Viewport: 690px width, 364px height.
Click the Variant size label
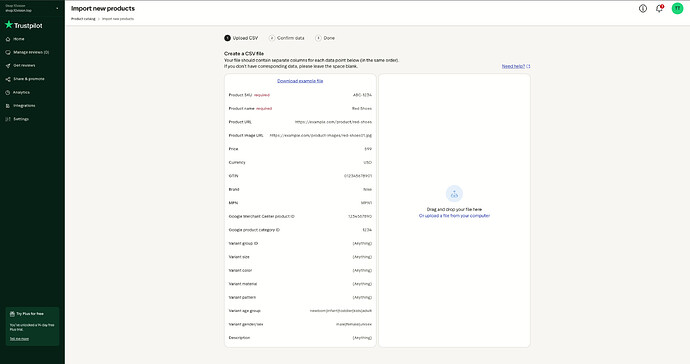coord(239,257)
